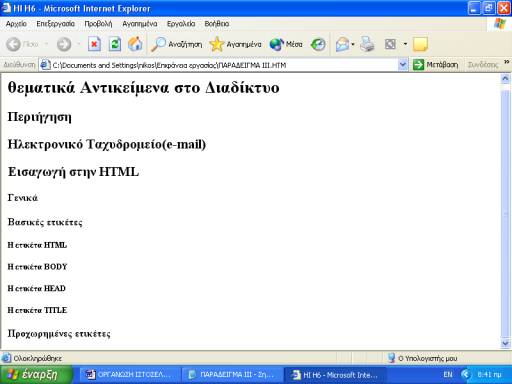Click the status text Ολοκληρώθηκε
This screenshot has width=512, height=384.
click(37, 359)
